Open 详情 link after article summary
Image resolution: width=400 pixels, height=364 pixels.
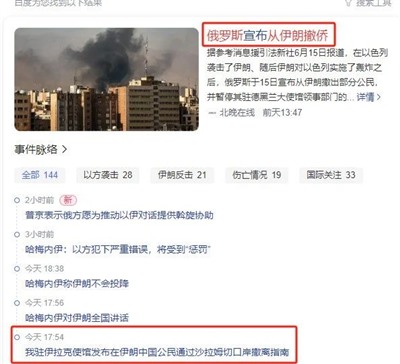coord(366,97)
